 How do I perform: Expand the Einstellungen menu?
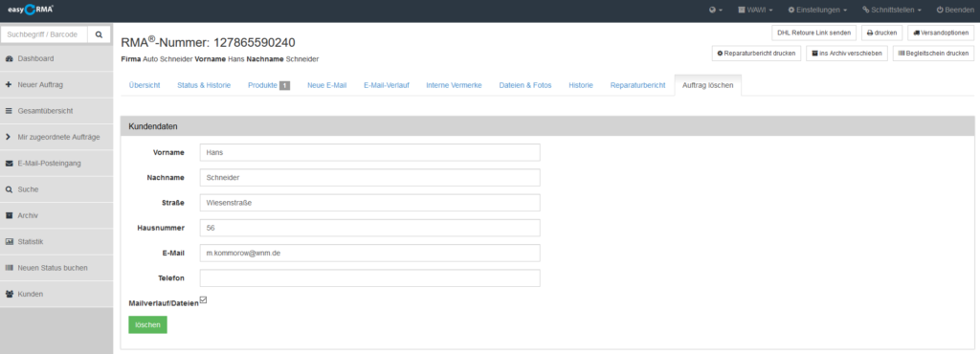(817, 10)
